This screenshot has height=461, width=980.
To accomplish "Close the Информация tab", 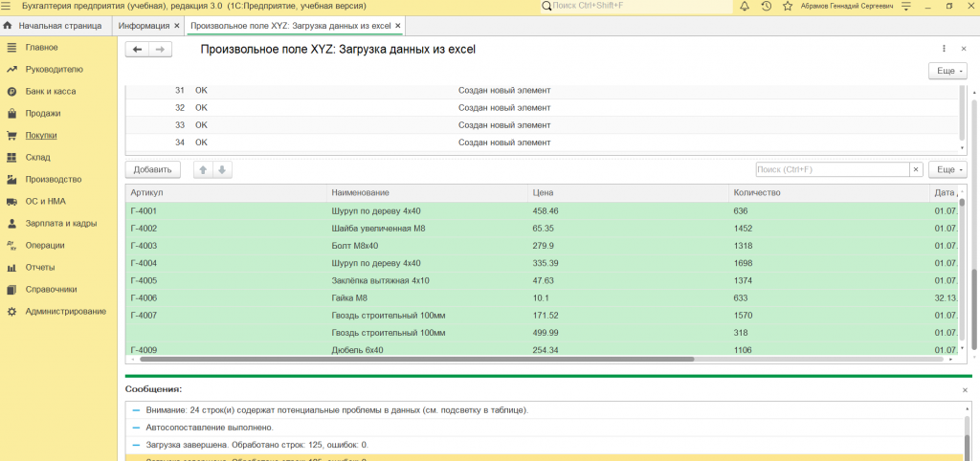I will pos(177,26).
